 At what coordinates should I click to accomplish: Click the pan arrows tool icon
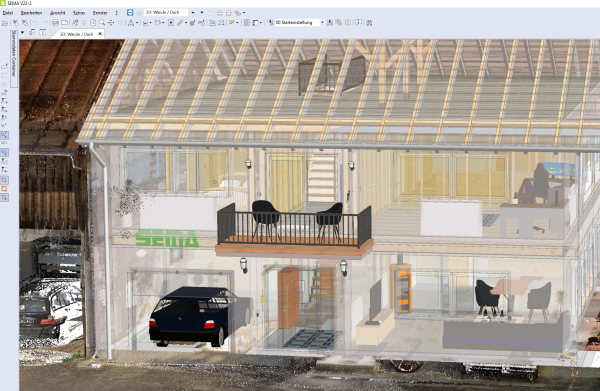tap(111, 23)
